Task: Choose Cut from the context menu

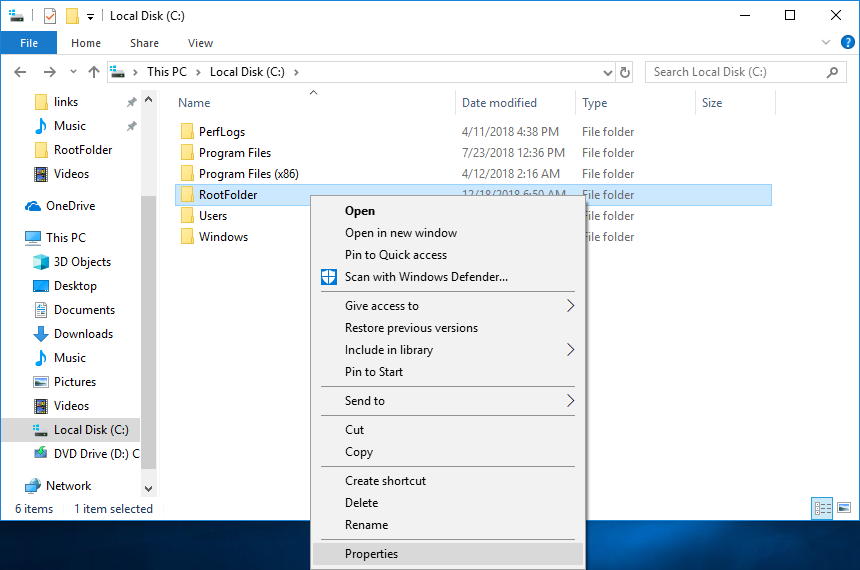Action: pyautogui.click(x=448, y=430)
